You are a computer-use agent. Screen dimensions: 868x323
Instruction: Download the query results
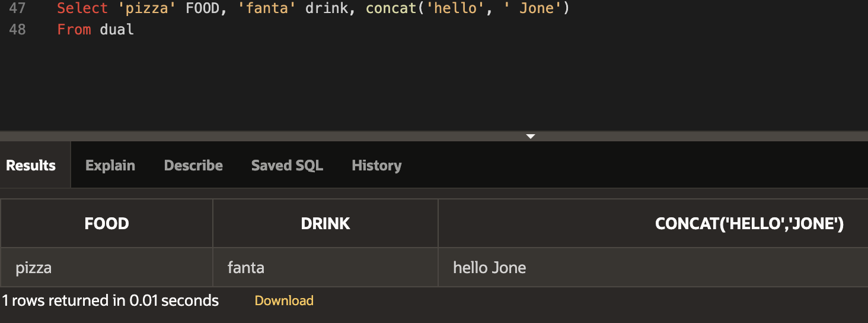pyautogui.click(x=284, y=300)
